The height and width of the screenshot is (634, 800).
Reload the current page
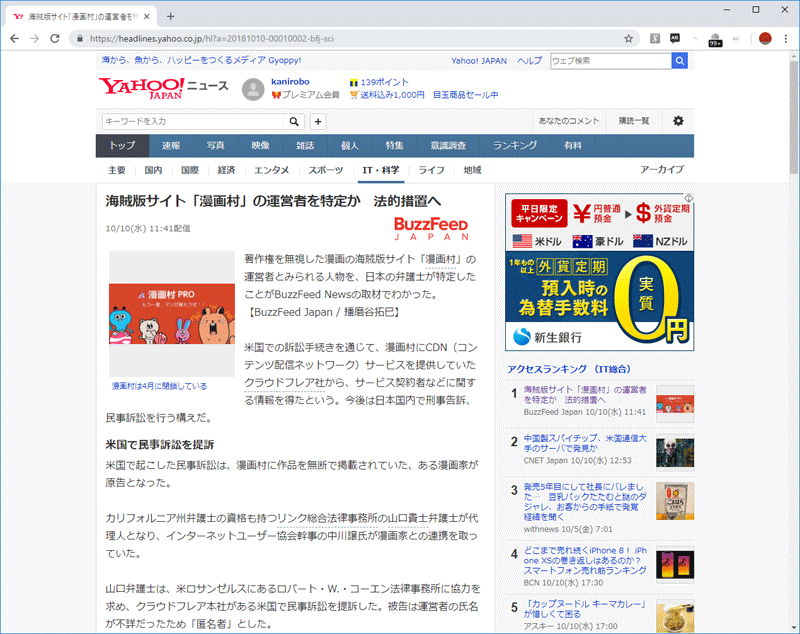pos(55,39)
